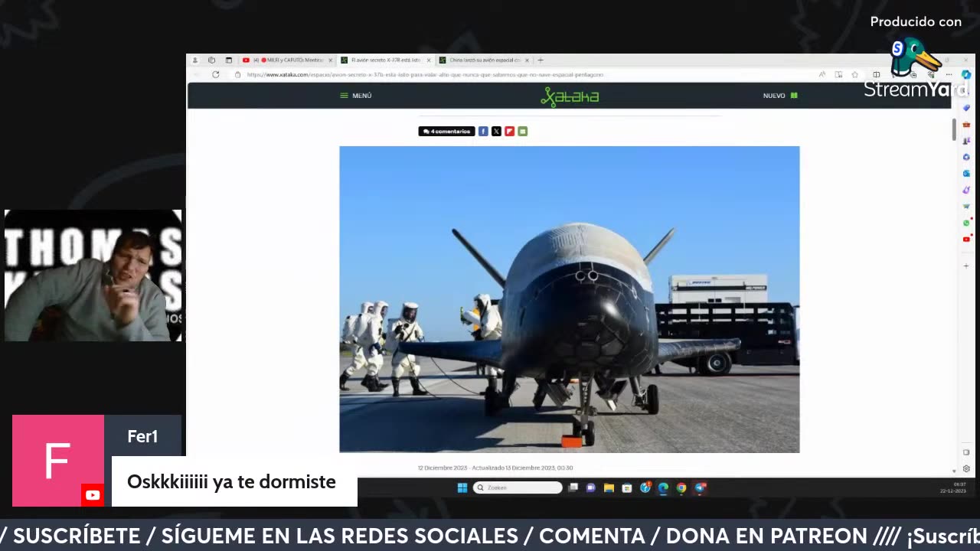Close the avión secreto X-37B tab
980x551 pixels.
click(429, 60)
